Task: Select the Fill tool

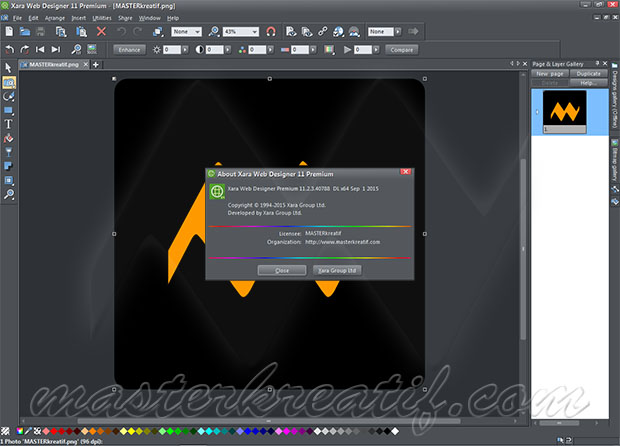Action: 8,138
